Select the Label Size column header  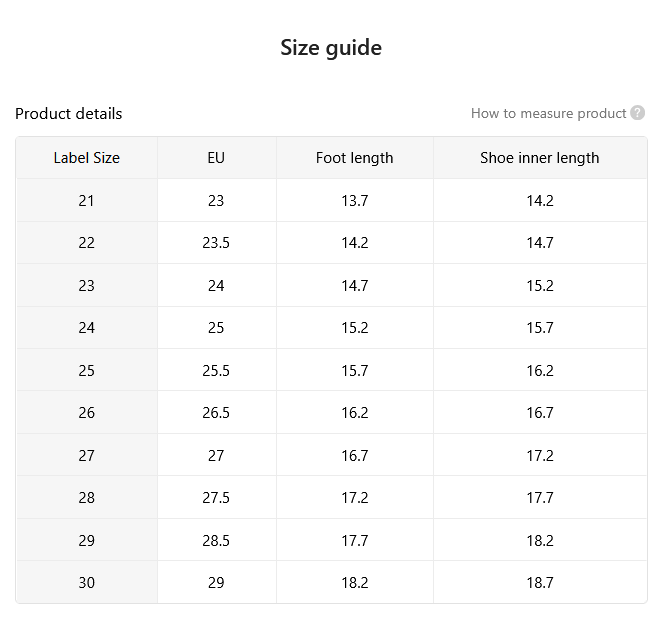coord(87,158)
